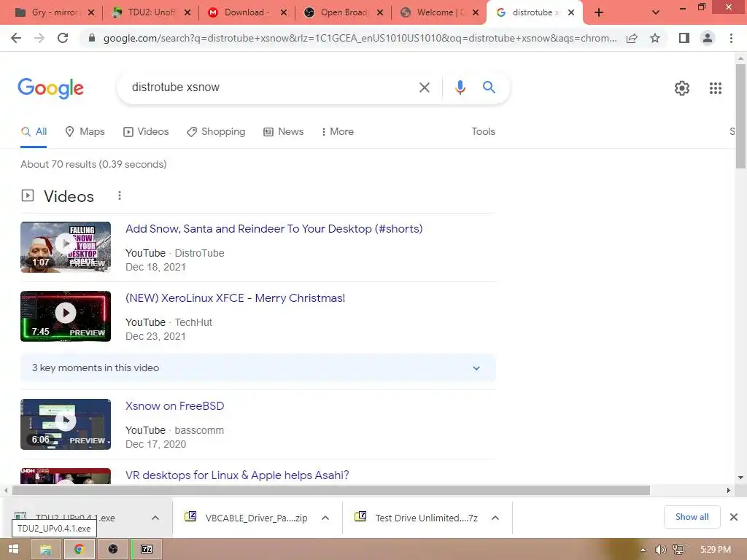Viewport: 747px width, 560px height.
Task: Open the browser side panel
Action: click(x=684, y=38)
